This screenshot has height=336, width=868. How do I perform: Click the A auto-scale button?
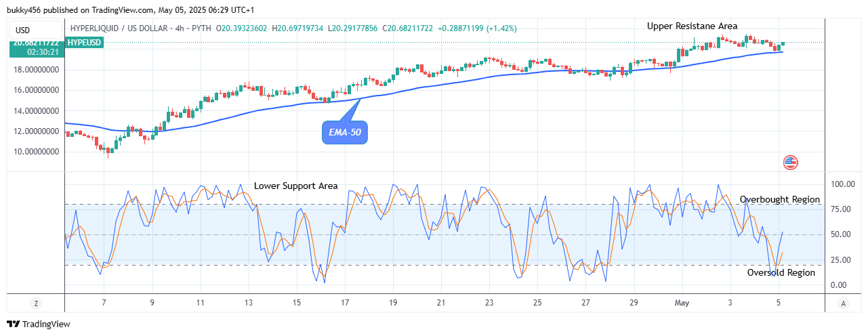pos(842,303)
